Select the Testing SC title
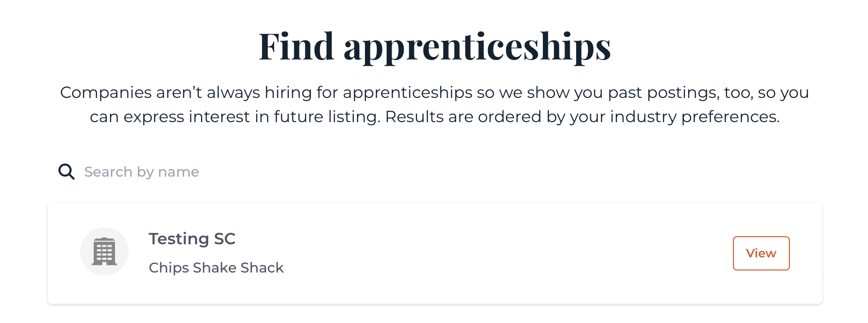 click(192, 239)
